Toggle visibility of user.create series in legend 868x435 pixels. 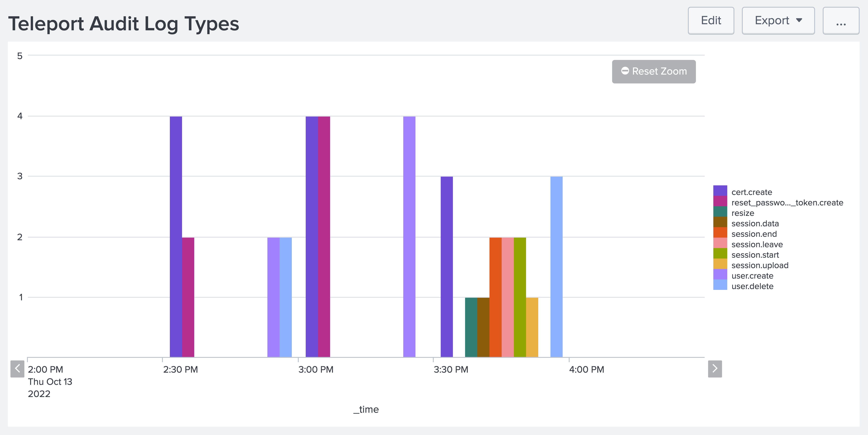[752, 276]
